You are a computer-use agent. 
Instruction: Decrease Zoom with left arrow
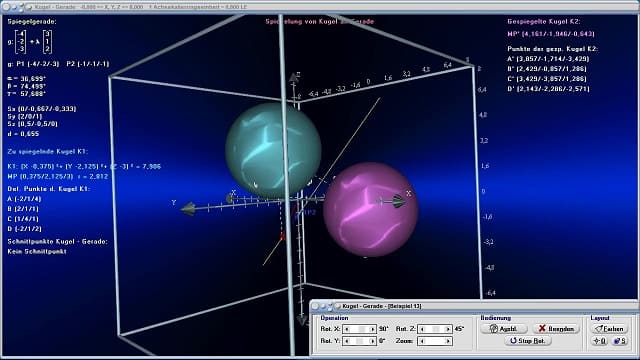coord(422,341)
